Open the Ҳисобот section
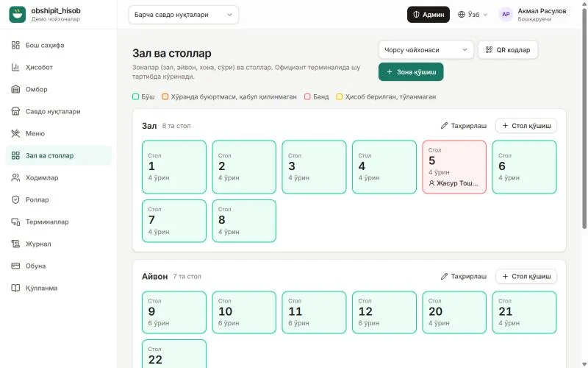This screenshot has height=368, width=588. [59, 67]
